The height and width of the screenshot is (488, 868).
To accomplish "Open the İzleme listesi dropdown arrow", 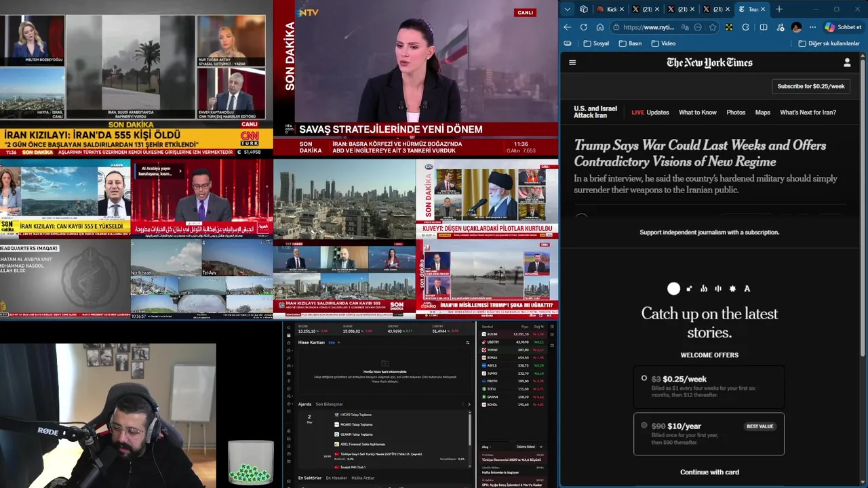I will [x=541, y=447].
